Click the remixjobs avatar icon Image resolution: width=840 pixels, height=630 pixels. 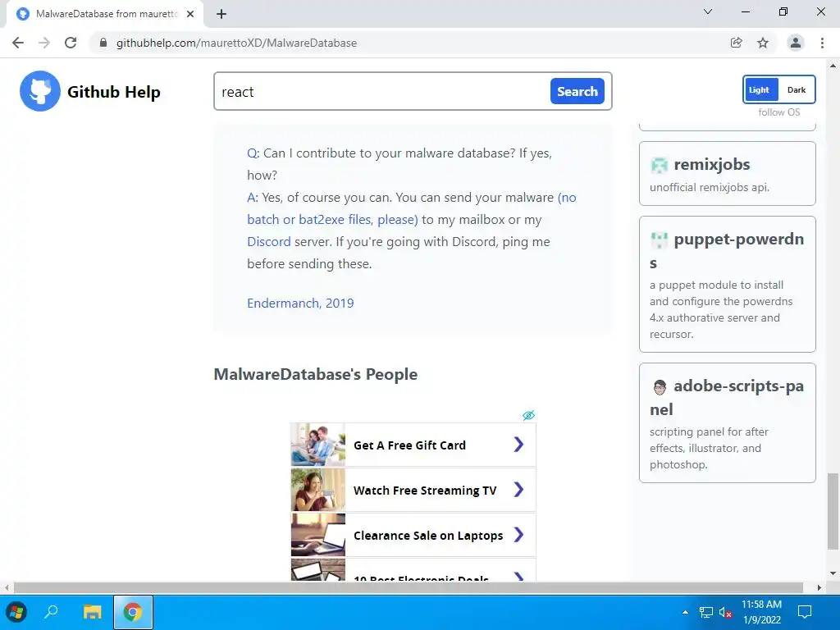pos(659,165)
